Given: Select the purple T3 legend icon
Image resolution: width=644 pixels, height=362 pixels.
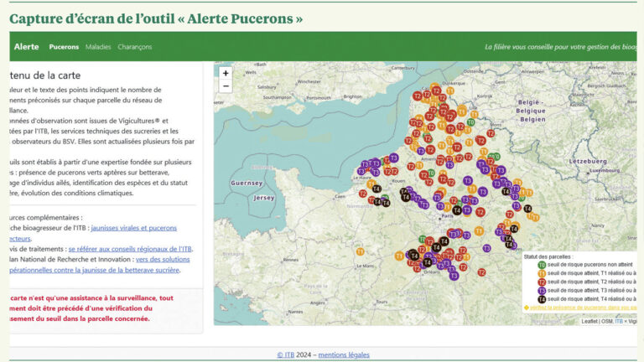Looking at the screenshot, I should 542,291.
